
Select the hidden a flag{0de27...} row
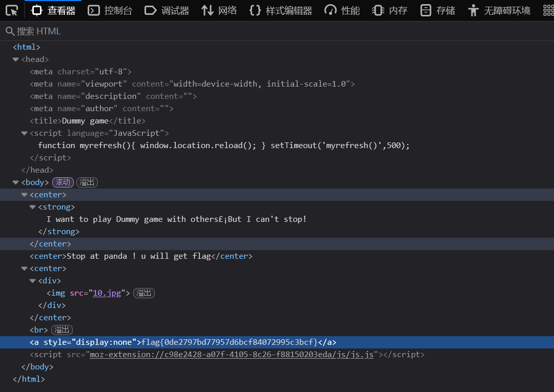[x=277, y=342]
